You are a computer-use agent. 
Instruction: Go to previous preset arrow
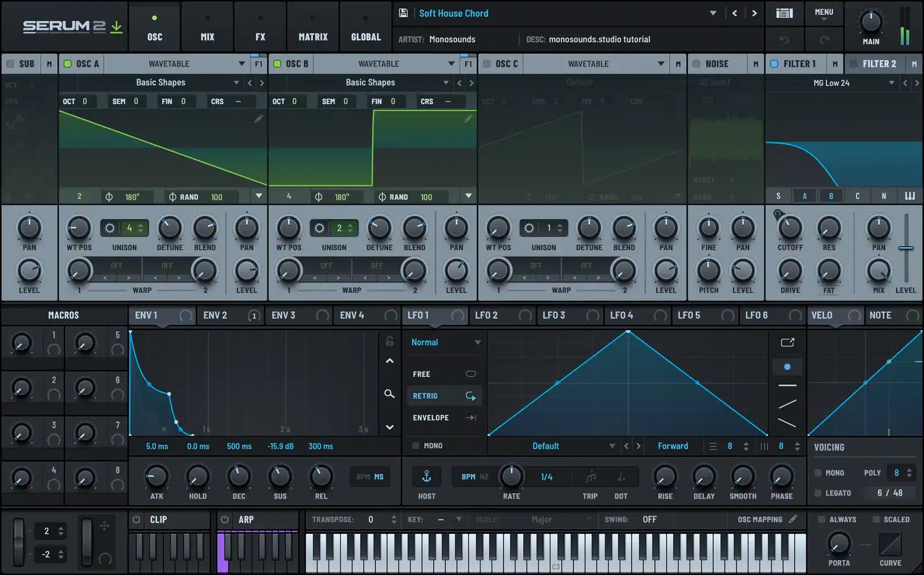pos(735,13)
